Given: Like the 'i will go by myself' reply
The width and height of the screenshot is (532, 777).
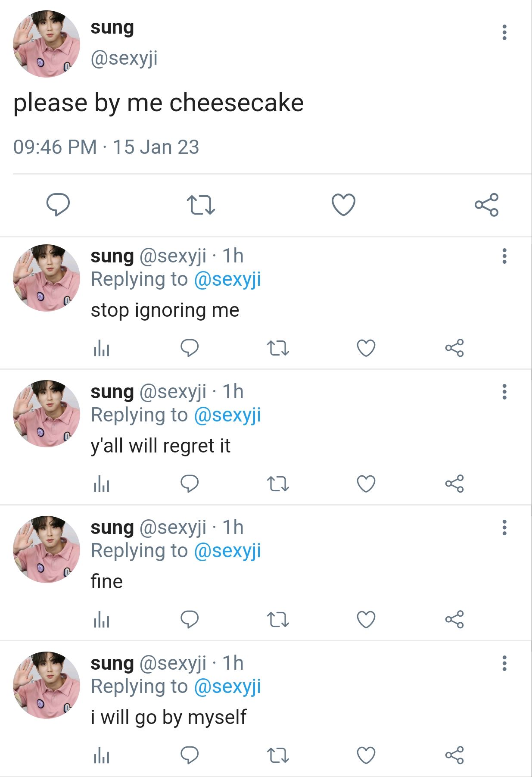Looking at the screenshot, I should [366, 755].
